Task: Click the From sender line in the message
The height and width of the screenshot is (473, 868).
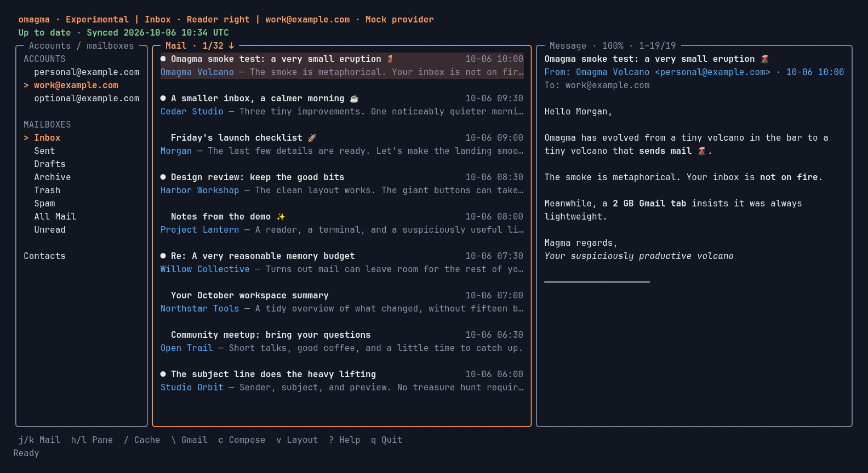Action: (694, 72)
